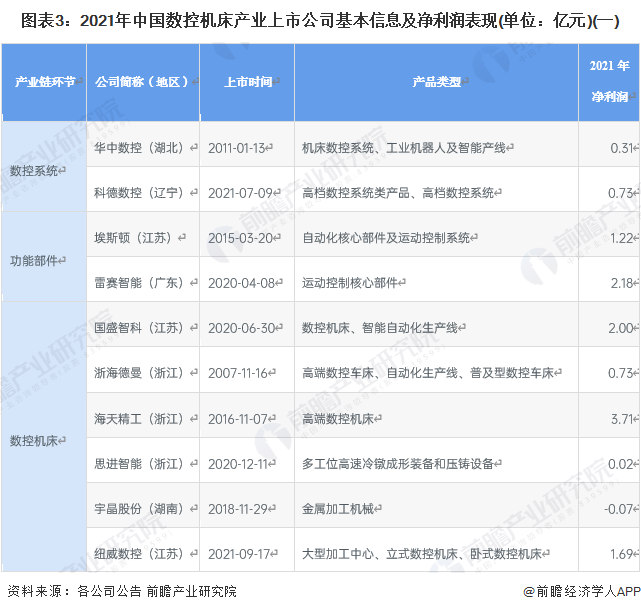Select product text 自动化核心部件及运动控制系统
The width and height of the screenshot is (641, 612).
[386, 238]
